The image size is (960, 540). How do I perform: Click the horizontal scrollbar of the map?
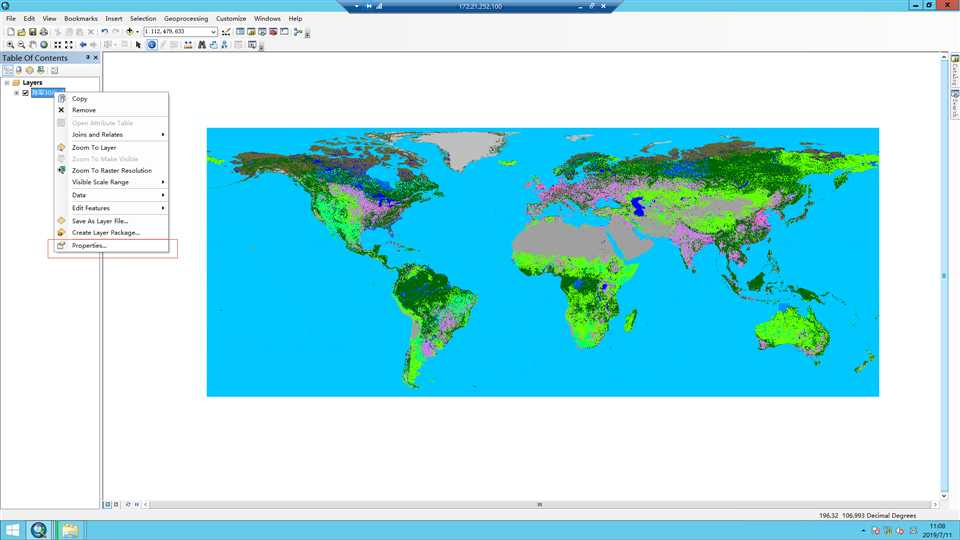539,504
